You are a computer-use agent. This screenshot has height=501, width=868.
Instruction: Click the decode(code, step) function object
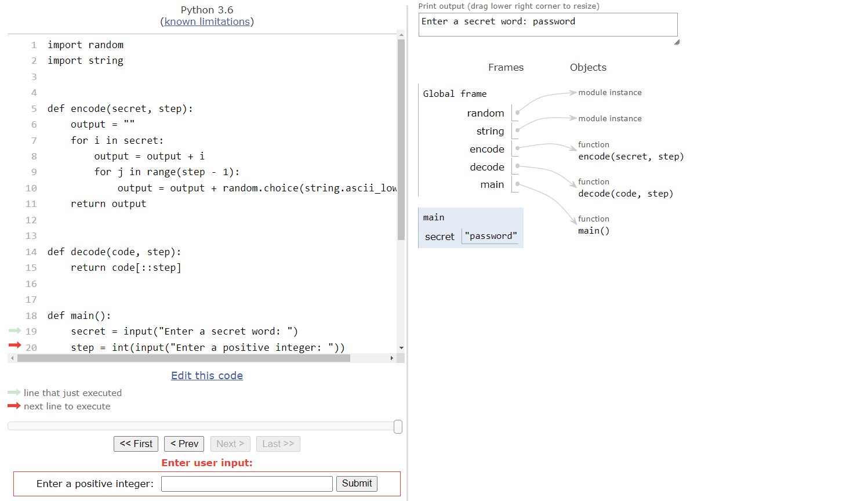(x=626, y=194)
